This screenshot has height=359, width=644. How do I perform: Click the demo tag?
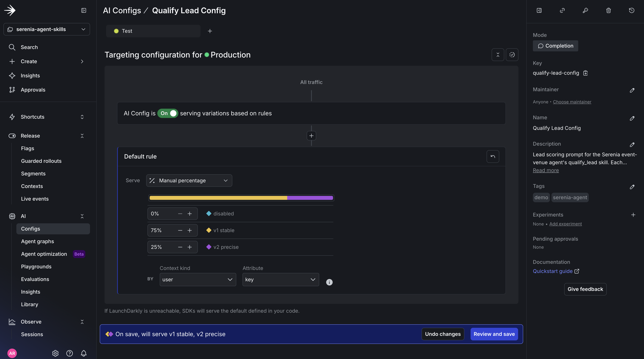click(541, 197)
